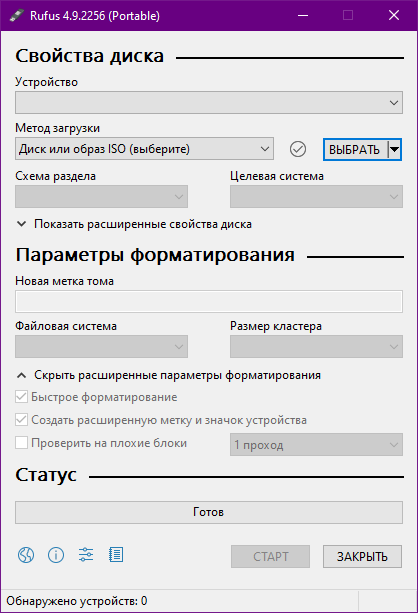Toggle Создать расширенную метку checkbox

tap(22, 420)
